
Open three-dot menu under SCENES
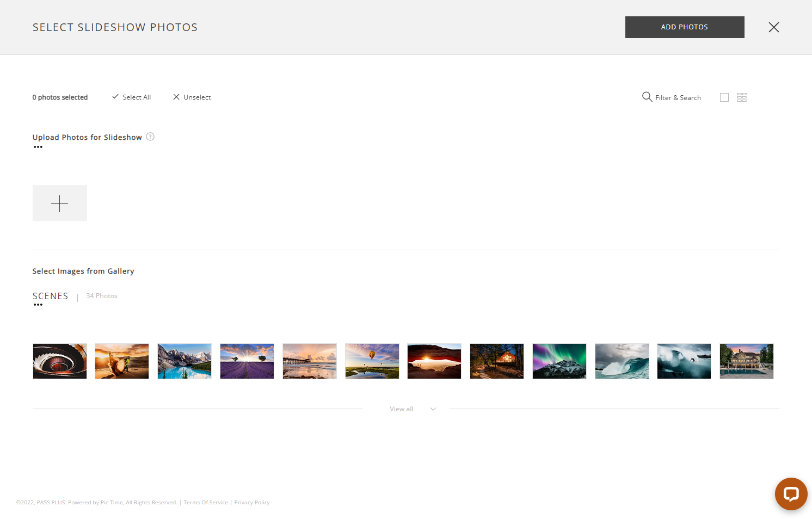coord(38,305)
